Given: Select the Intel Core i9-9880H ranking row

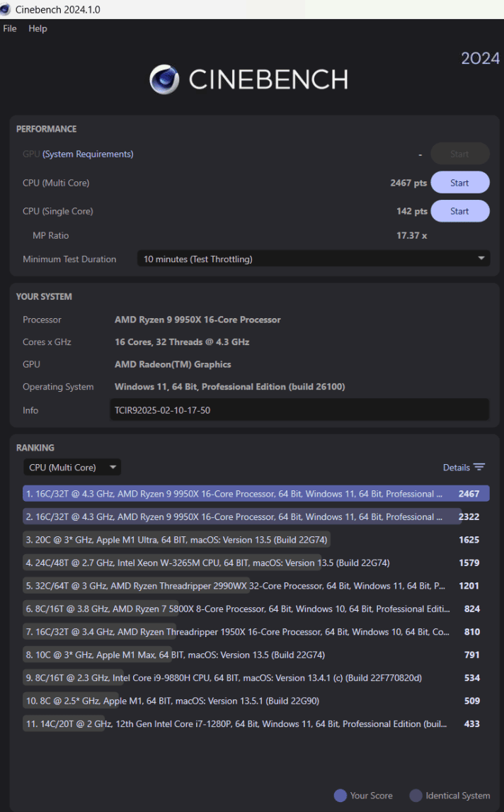Looking at the screenshot, I should 256,677.
